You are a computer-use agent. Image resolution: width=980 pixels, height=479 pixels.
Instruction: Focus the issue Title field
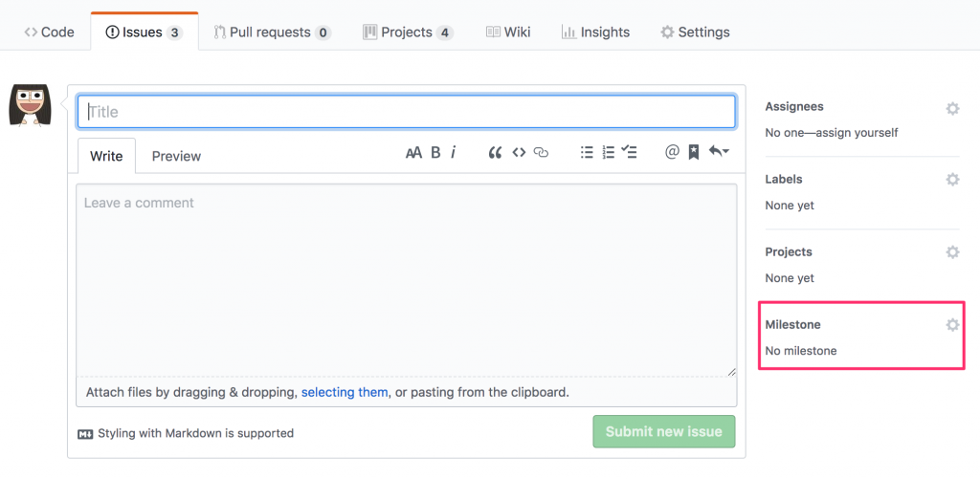click(407, 112)
